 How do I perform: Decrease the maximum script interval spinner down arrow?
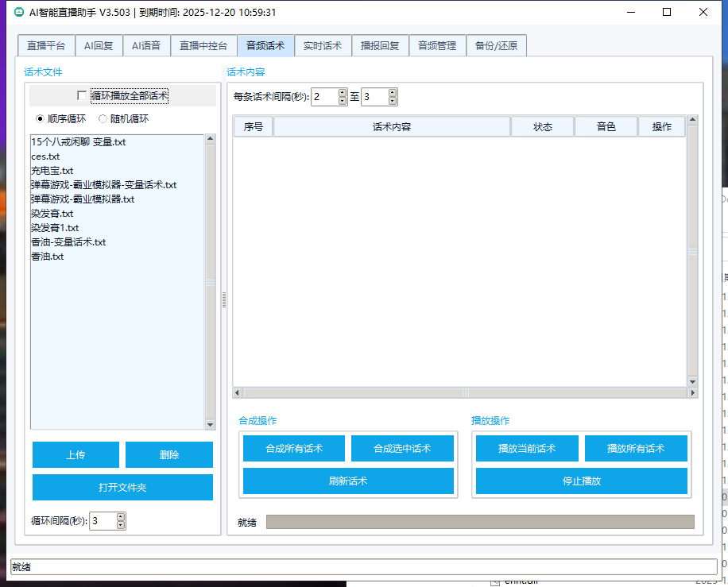[x=393, y=101]
